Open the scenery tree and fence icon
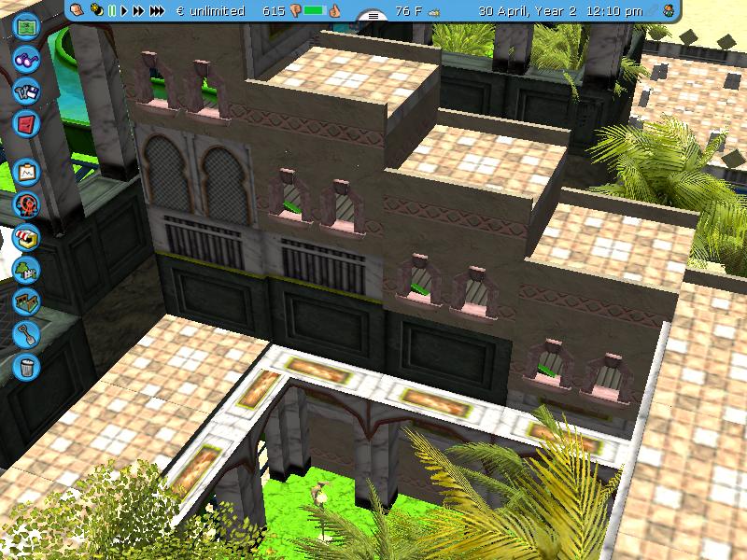Image resolution: width=747 pixels, height=560 pixels. (26, 270)
